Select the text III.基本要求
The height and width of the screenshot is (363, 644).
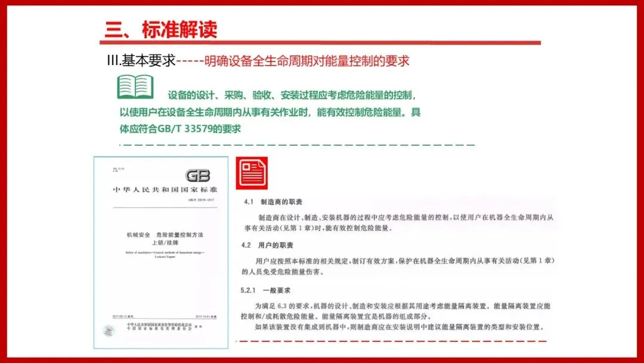click(x=141, y=60)
